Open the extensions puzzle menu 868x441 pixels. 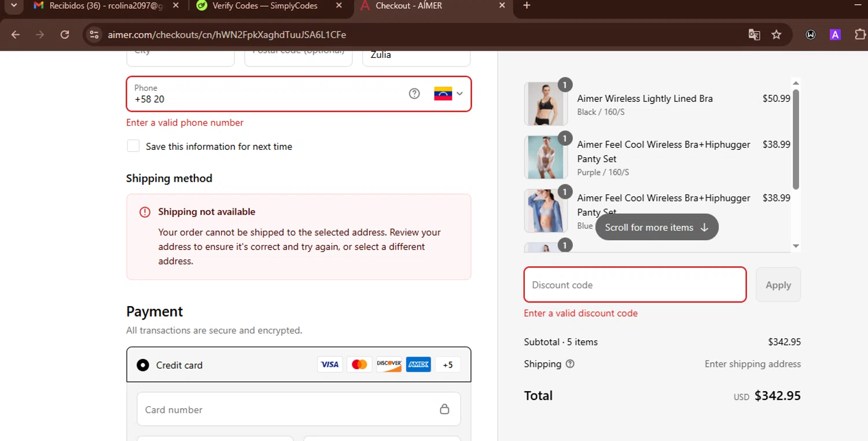[860, 35]
